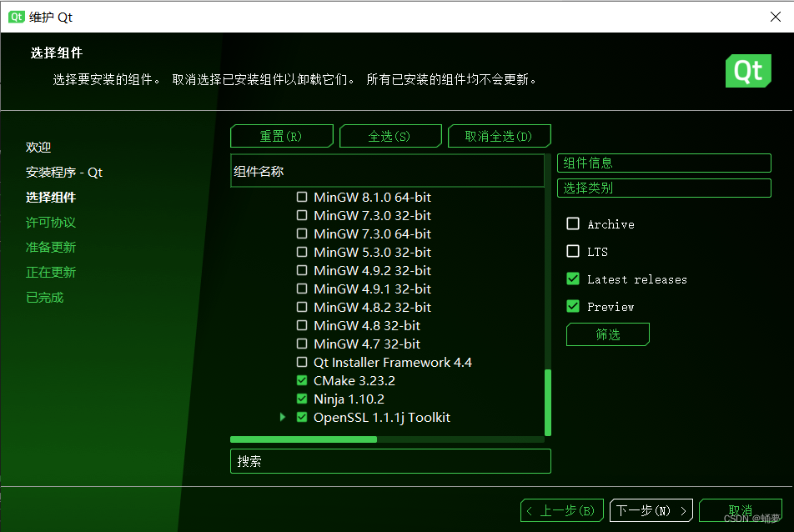Click the 取消全选(D) deselect all button
Screen dimensions: 794x532
click(500, 136)
